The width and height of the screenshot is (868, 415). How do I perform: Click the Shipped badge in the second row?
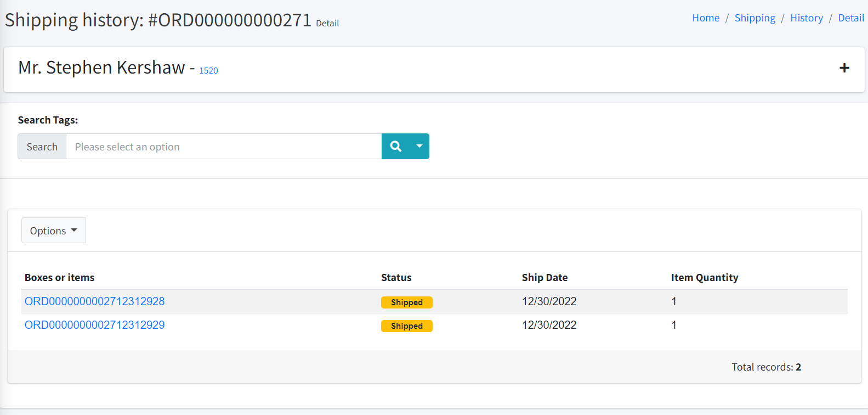pos(406,326)
